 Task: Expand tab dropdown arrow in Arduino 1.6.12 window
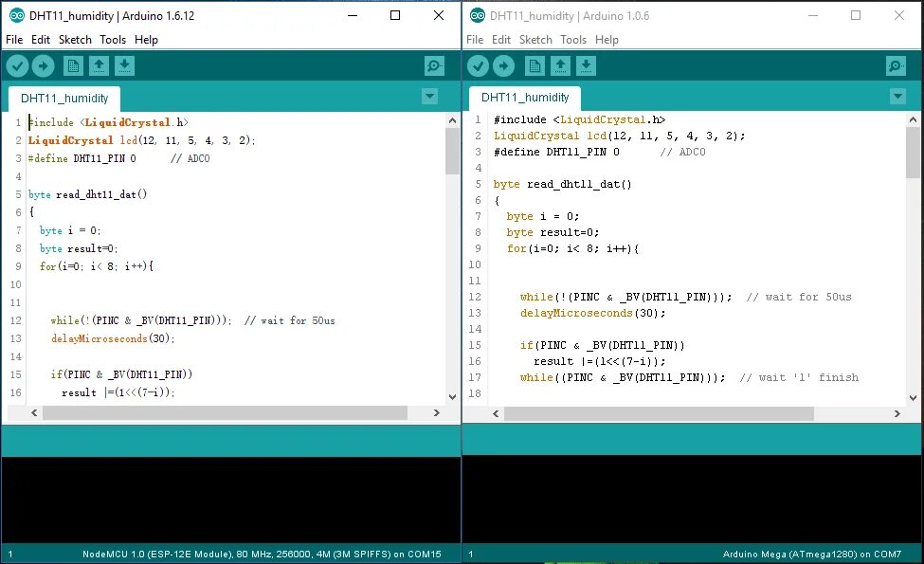click(429, 96)
